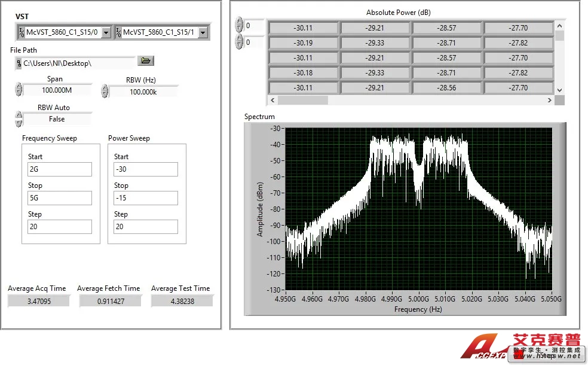Image resolution: width=588 pixels, height=365 pixels.
Task: Click the Span increment/decrement control
Action: pyautogui.click(x=19, y=90)
